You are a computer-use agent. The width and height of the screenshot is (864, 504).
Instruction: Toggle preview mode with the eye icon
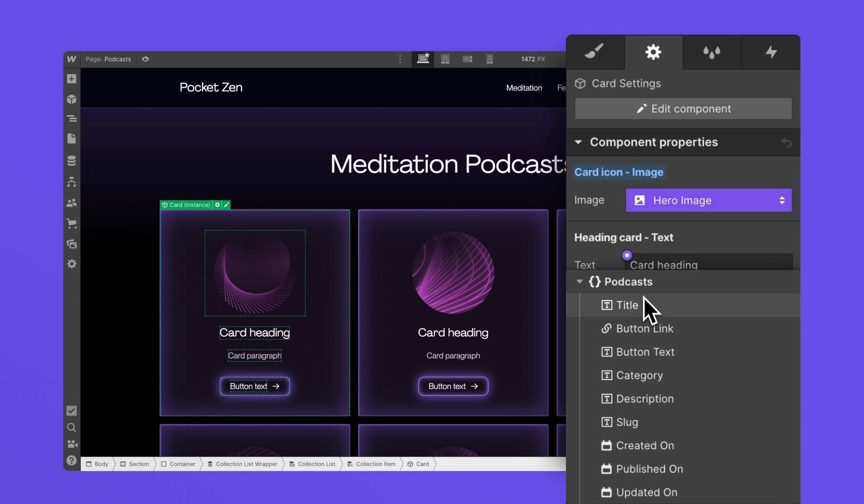(x=146, y=59)
